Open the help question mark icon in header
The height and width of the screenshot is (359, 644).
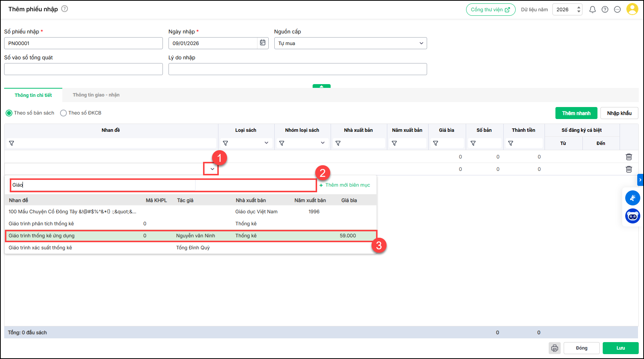pyautogui.click(x=605, y=10)
